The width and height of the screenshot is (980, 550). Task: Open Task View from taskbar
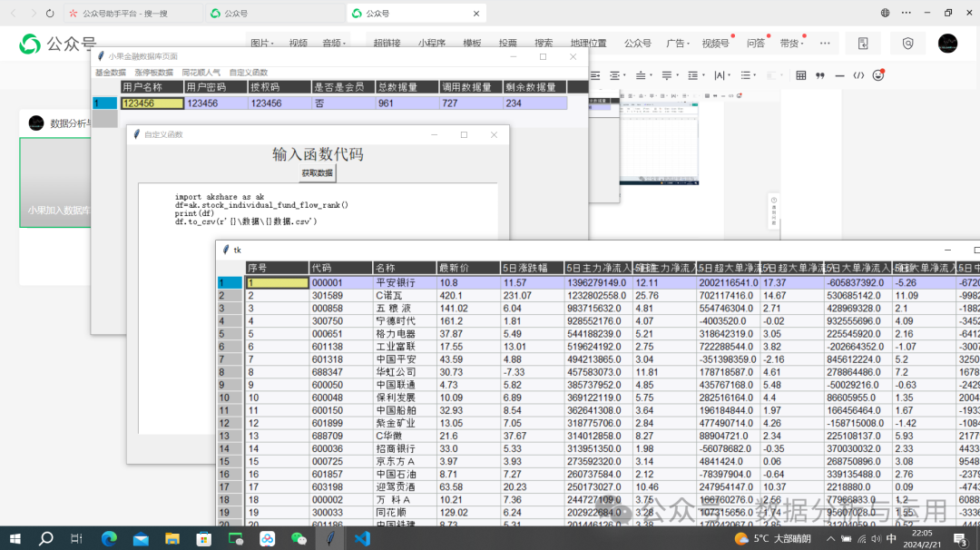(x=76, y=538)
